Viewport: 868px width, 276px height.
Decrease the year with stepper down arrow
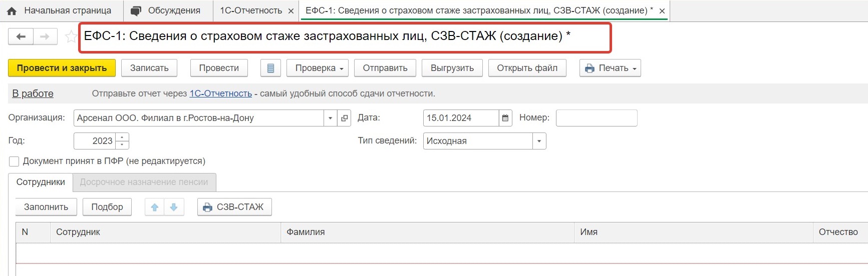(122, 145)
